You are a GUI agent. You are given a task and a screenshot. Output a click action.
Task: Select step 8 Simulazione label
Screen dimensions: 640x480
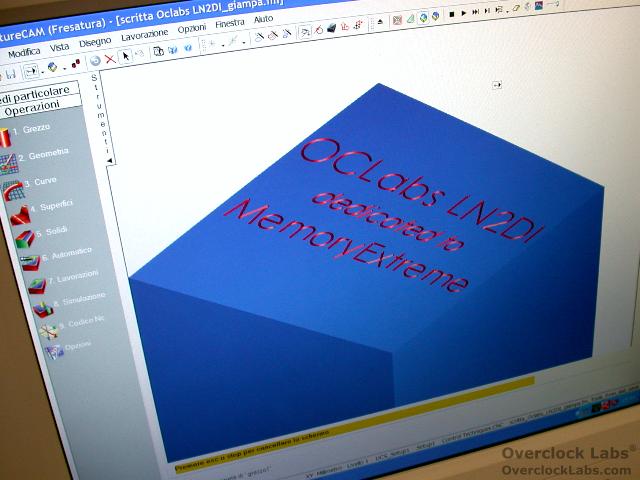tap(80, 299)
